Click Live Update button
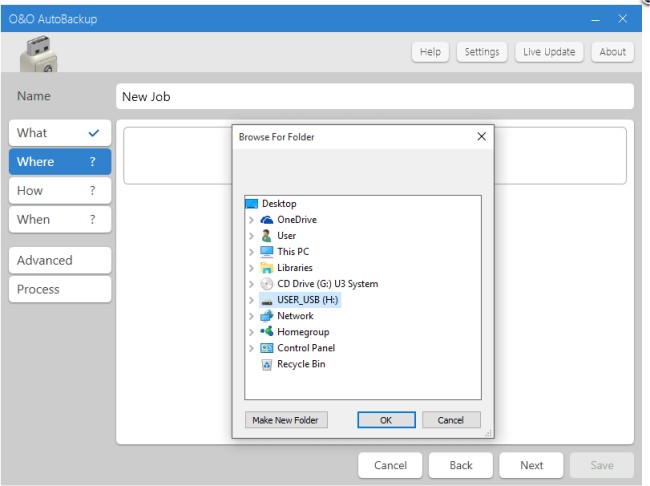The width and height of the screenshot is (650, 486). pyautogui.click(x=549, y=52)
